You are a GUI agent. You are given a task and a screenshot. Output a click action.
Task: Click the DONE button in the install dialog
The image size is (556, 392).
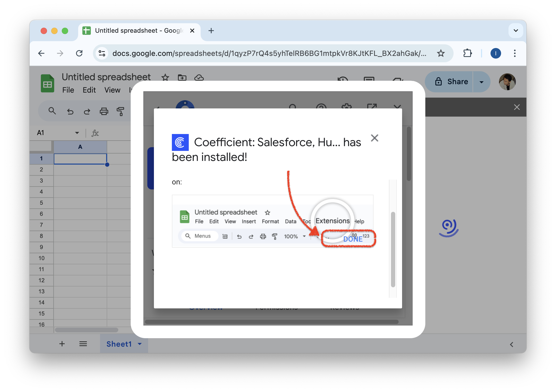353,239
